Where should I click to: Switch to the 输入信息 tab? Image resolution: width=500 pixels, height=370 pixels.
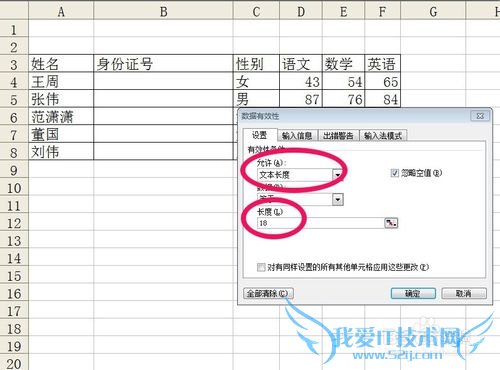pyautogui.click(x=297, y=135)
